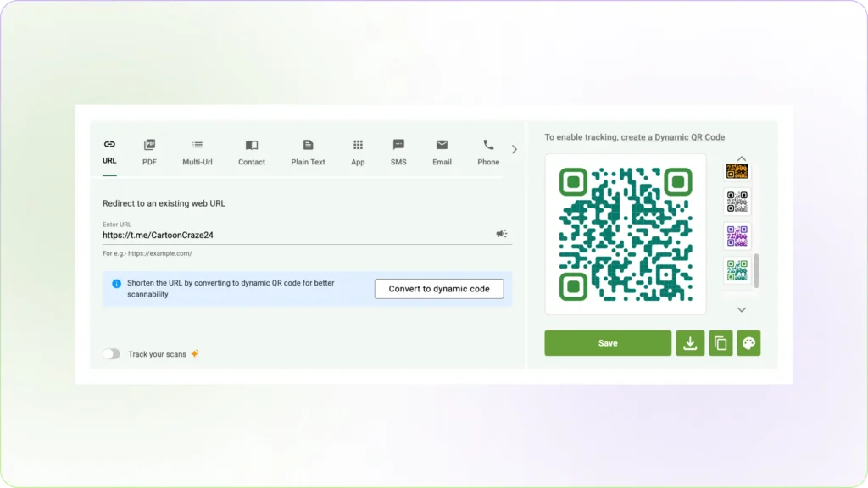868x488 pixels.
Task: Copy the QR code to clipboard
Action: (720, 343)
